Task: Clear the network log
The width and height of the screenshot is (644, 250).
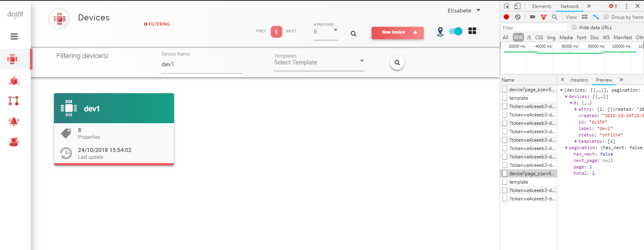Action: pos(518,17)
